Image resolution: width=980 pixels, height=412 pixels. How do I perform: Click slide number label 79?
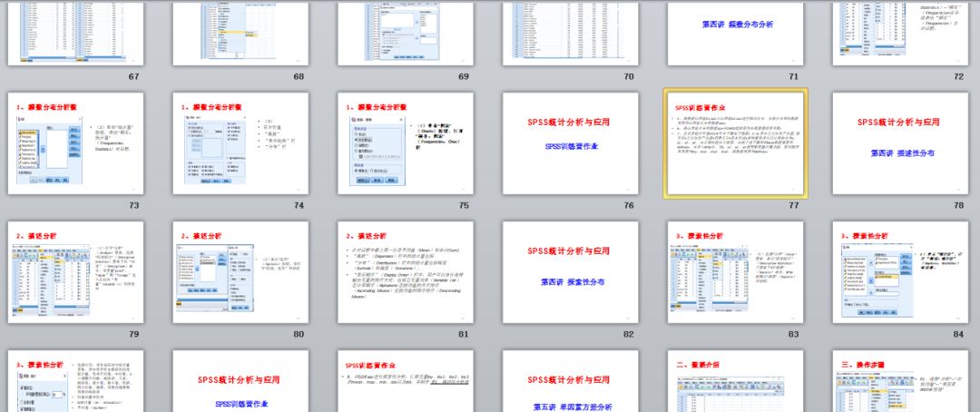(x=133, y=335)
